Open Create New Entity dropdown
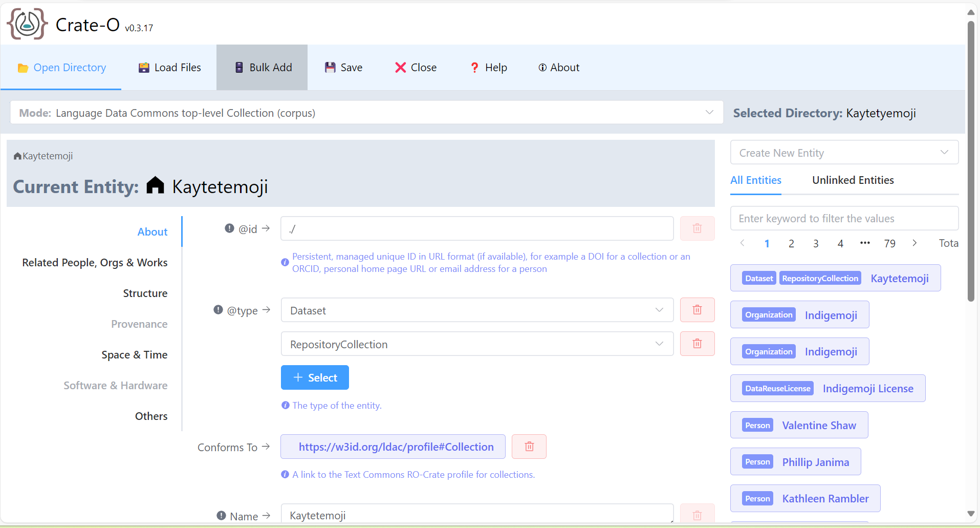 tap(844, 153)
